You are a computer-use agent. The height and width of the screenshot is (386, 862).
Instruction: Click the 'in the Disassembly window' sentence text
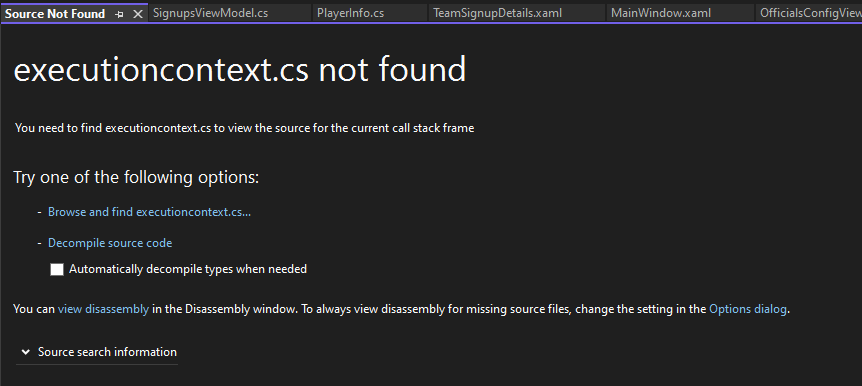pyautogui.click(x=225, y=309)
